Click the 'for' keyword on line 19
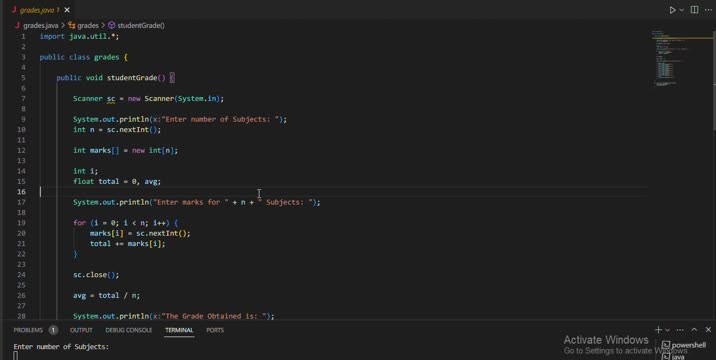Viewport: 716px width, 360px height. 79,223
